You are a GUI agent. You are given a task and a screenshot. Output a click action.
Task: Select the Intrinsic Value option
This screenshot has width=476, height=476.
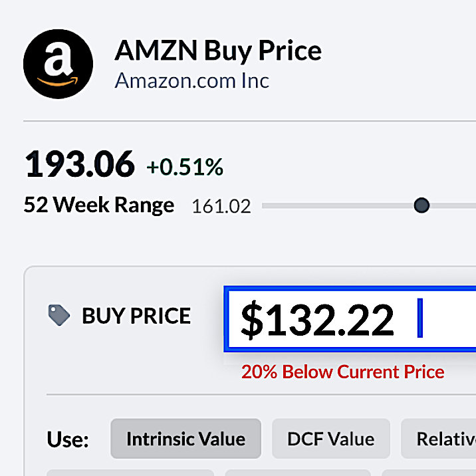(185, 439)
